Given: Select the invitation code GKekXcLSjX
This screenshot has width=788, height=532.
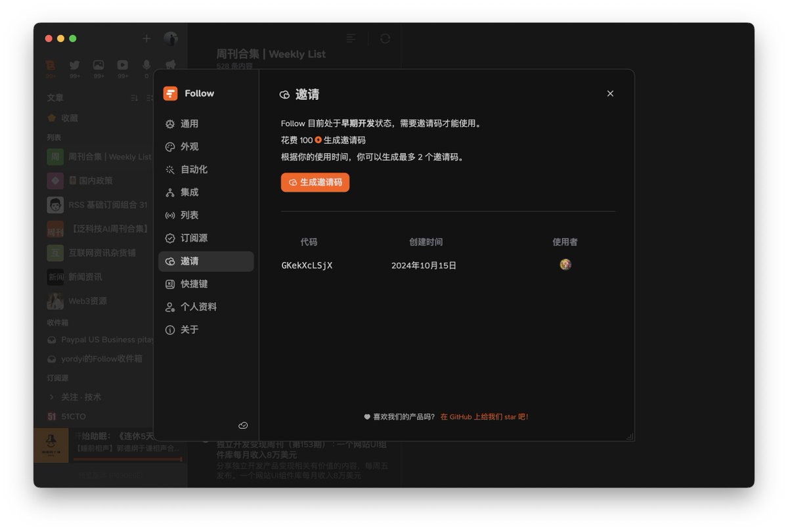Looking at the screenshot, I should click(307, 265).
